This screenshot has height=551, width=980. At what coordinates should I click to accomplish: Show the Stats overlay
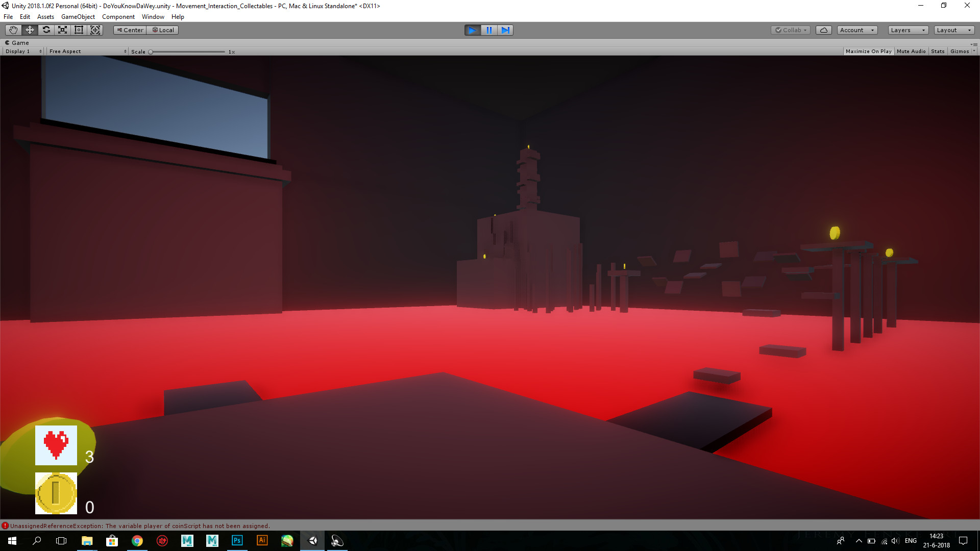coord(937,51)
